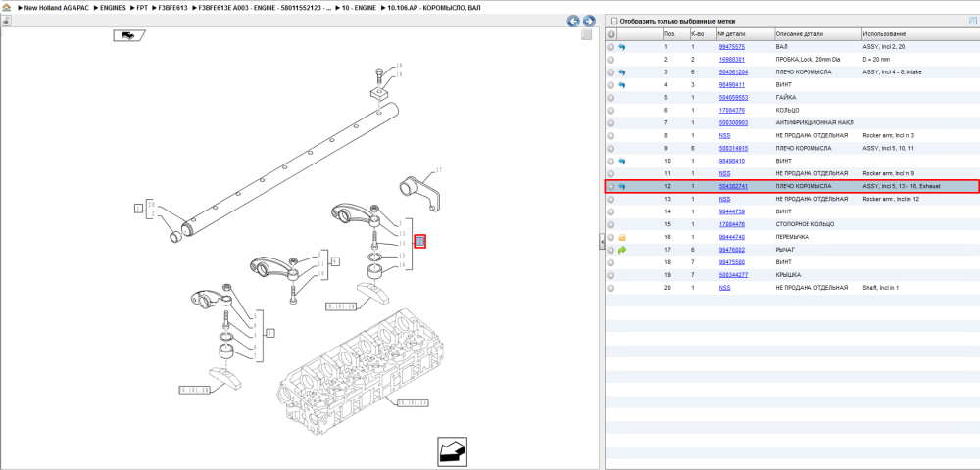Click the blue arrow icon in row position 10
This screenshot has height=470, width=980.
point(622,161)
